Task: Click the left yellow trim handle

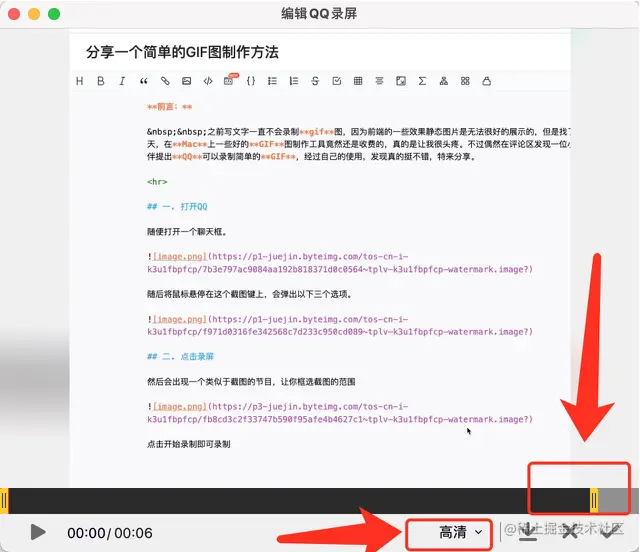Action: tap(4, 501)
